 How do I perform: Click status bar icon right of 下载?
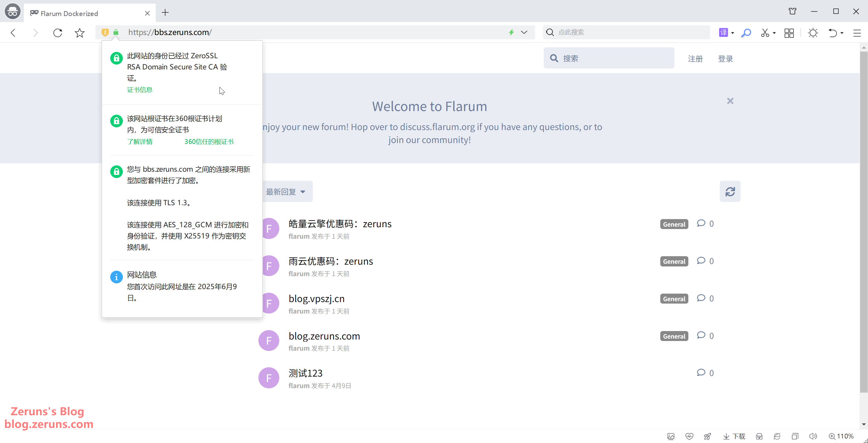759,437
